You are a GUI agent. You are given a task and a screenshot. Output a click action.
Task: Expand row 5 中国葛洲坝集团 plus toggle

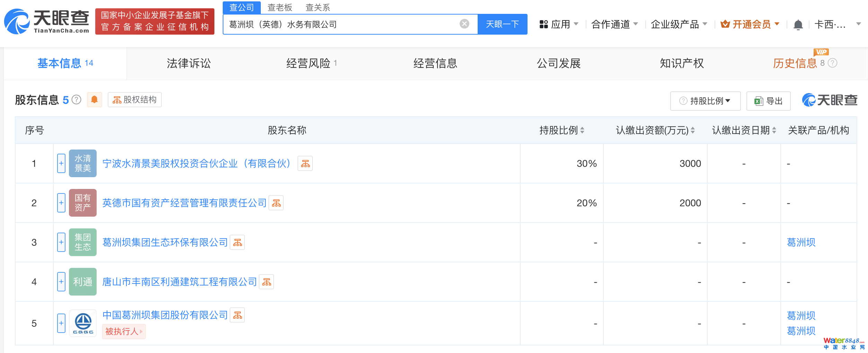pyautogui.click(x=61, y=323)
